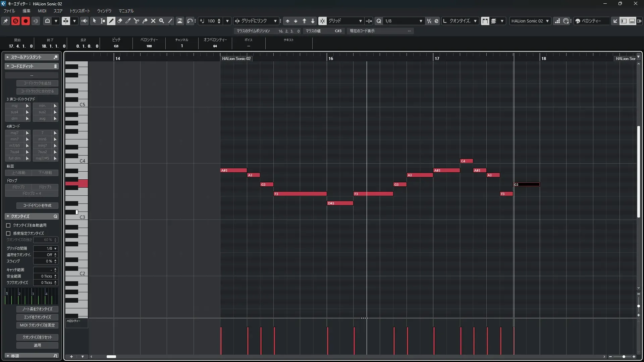644x362 pixels.
Task: Enable クオンタイズを自動適用 checkbox
Action: [x=8, y=225]
